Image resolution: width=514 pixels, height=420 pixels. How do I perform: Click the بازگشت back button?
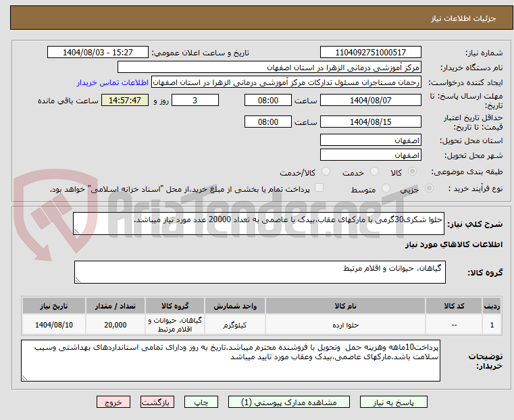coord(157,402)
